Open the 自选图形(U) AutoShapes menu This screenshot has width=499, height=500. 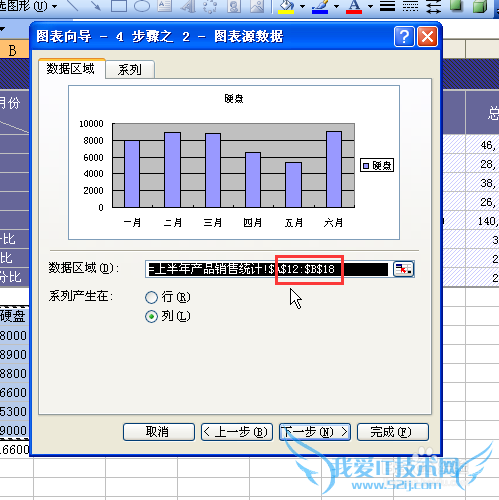(28, 6)
